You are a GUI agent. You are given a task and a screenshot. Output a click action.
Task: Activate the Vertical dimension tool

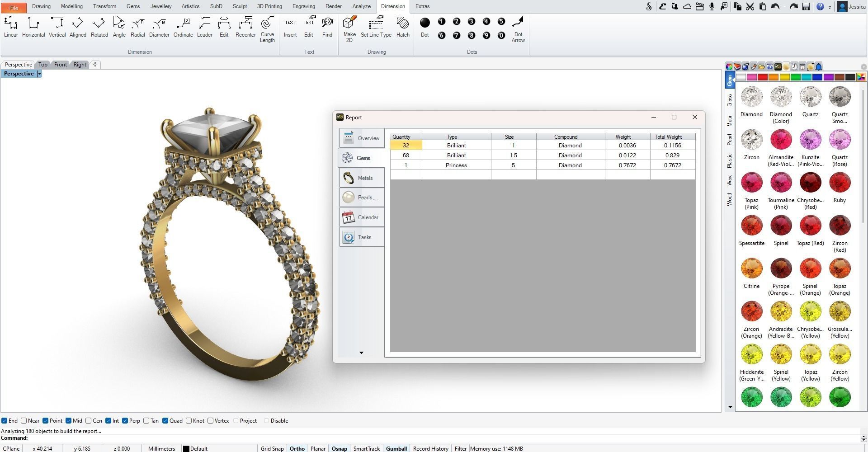point(57,27)
